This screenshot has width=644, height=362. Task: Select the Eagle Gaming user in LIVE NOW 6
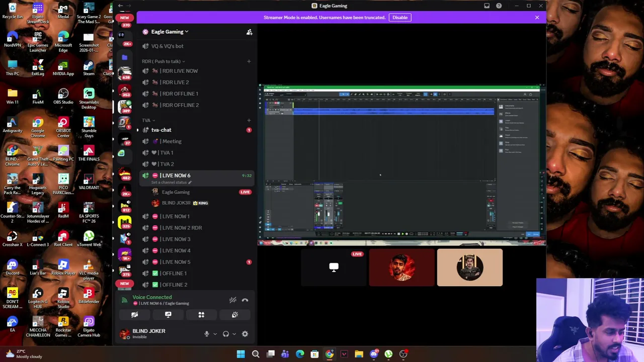coord(201,192)
